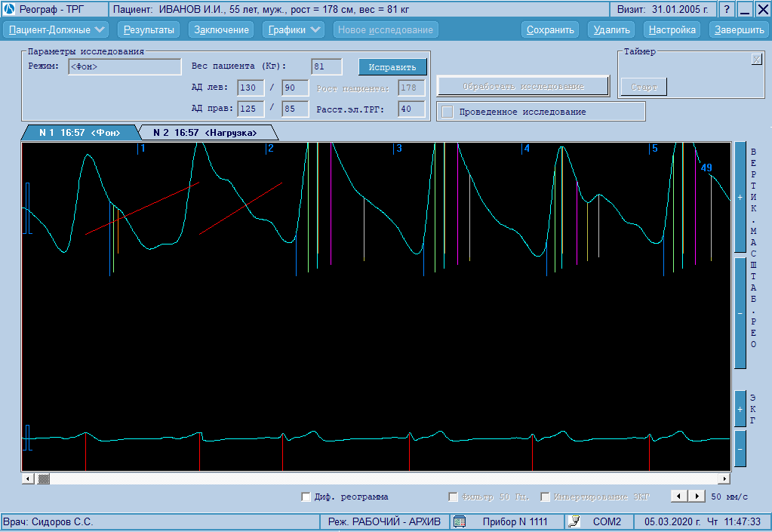Viewport: 772px width, 532px height.
Task: Click the АД прав diastolic field 85
Action: coord(295,109)
